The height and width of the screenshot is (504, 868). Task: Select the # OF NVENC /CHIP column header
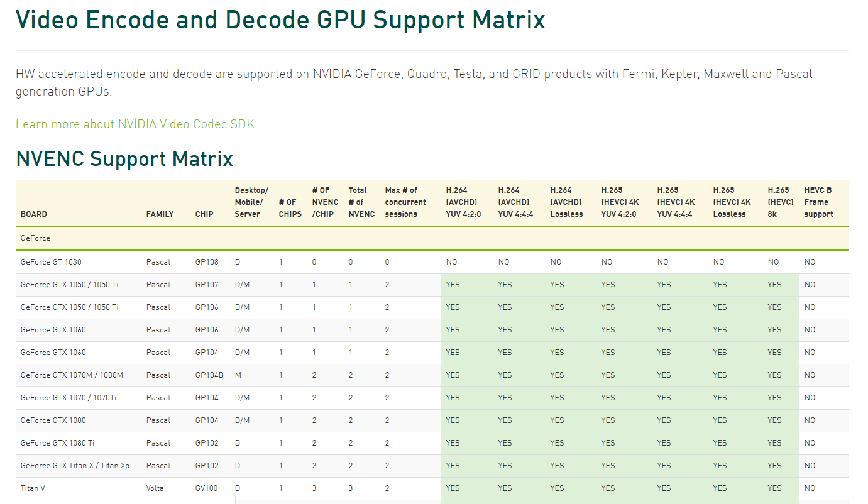tap(325, 202)
